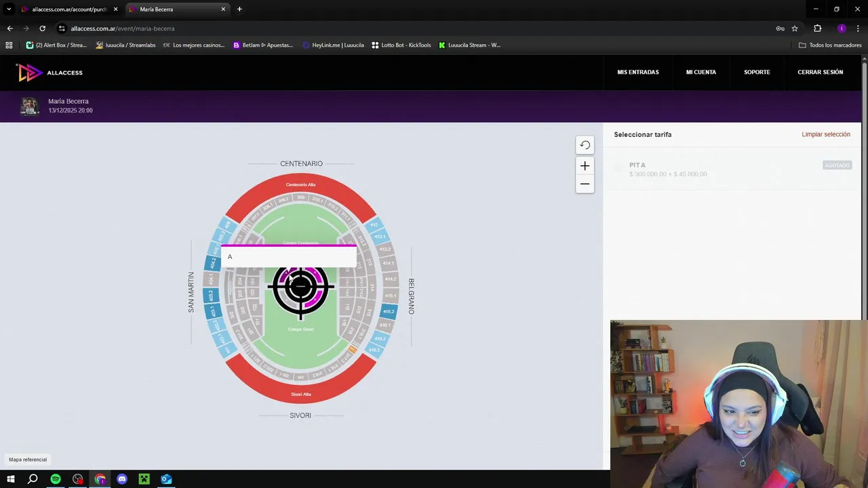Click Limpiar selección link

(x=826, y=134)
